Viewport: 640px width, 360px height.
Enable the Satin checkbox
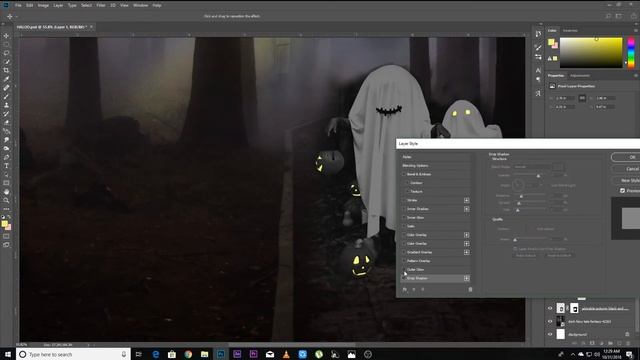pyautogui.click(x=404, y=226)
